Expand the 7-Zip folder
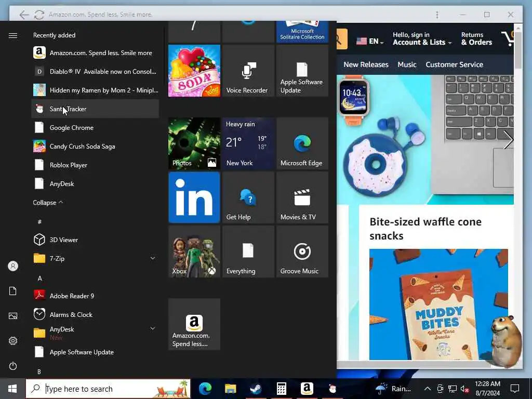This screenshot has width=532, height=399. coord(153,259)
